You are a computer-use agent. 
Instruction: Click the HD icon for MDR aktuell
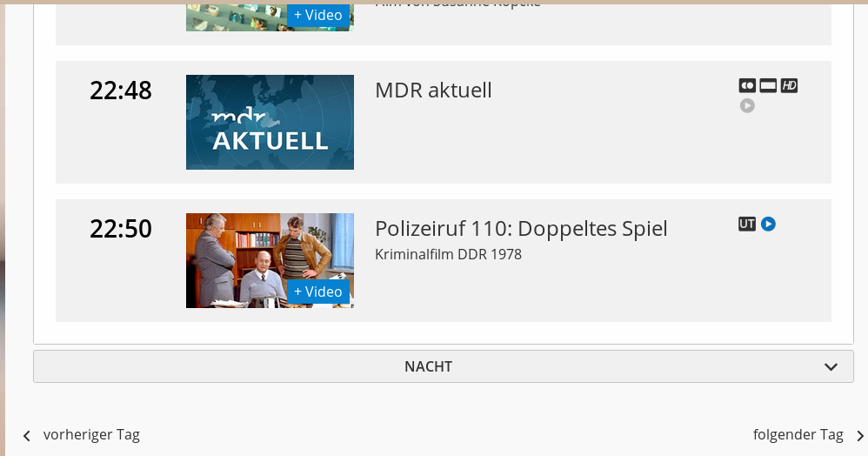(789, 85)
